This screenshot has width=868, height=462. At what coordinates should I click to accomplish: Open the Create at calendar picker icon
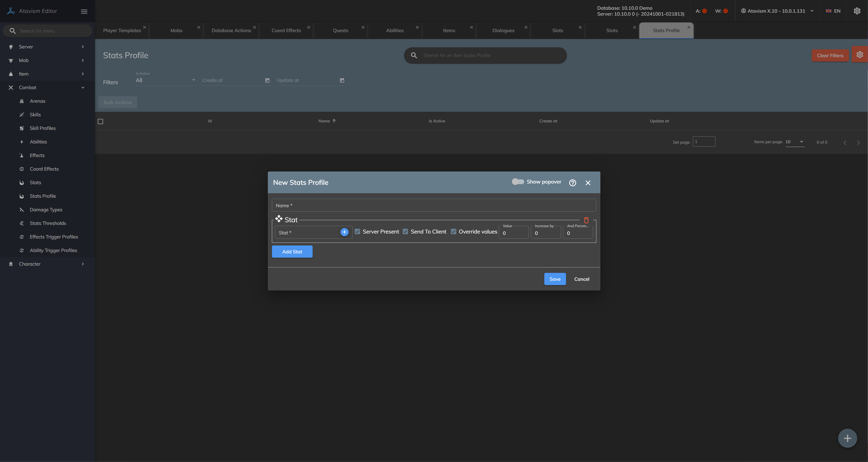pos(267,80)
